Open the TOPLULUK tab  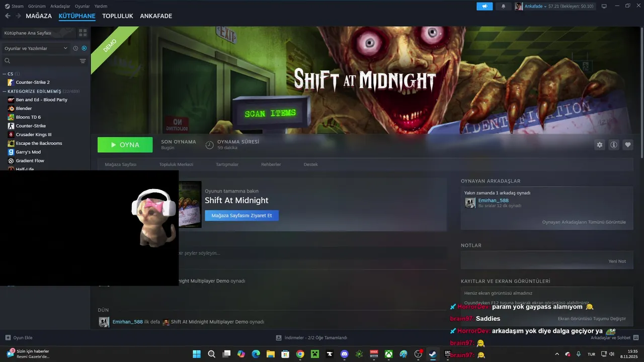pyautogui.click(x=118, y=16)
